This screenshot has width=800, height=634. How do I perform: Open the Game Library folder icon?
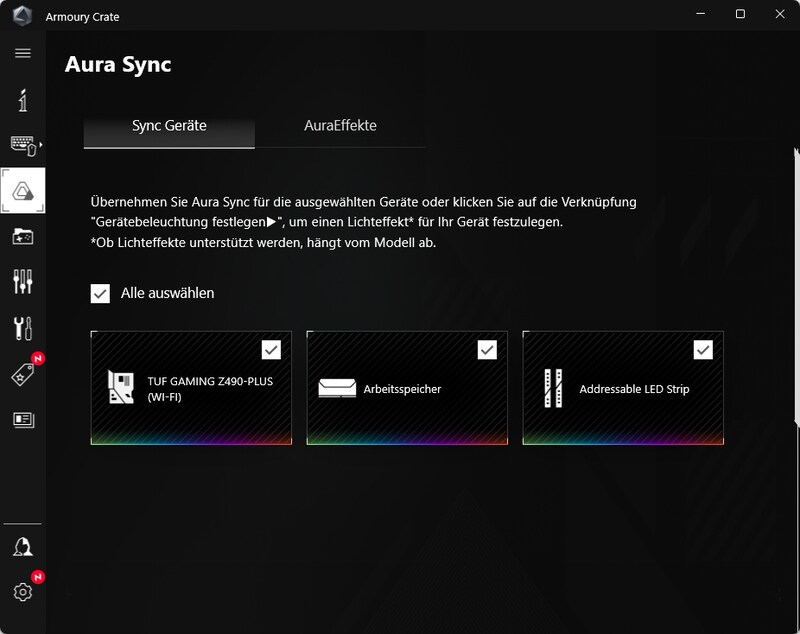point(23,236)
